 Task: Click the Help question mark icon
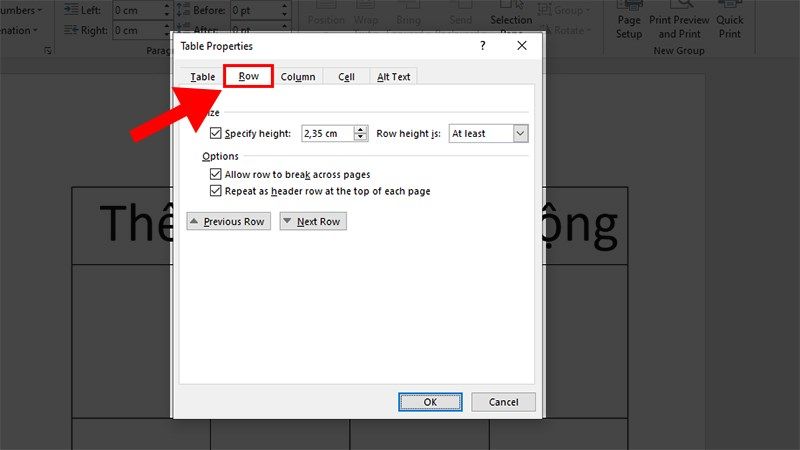click(x=483, y=46)
